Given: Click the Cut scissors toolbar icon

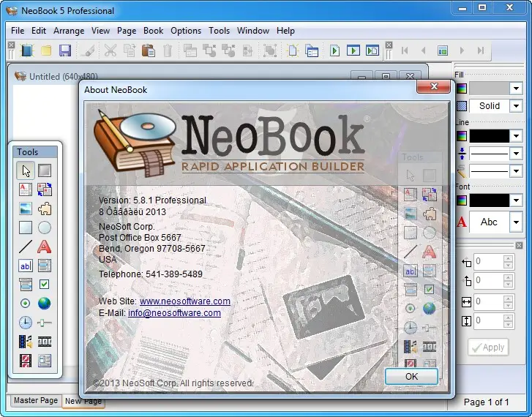Looking at the screenshot, I should (110, 50).
